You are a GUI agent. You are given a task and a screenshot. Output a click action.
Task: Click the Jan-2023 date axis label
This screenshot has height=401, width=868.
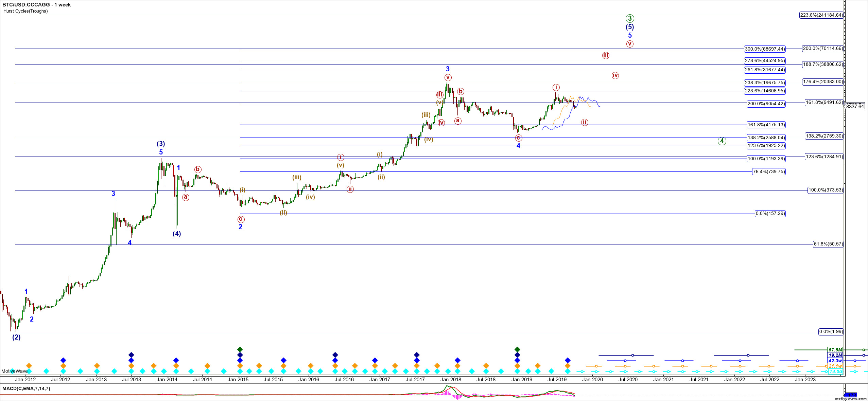coord(805,380)
